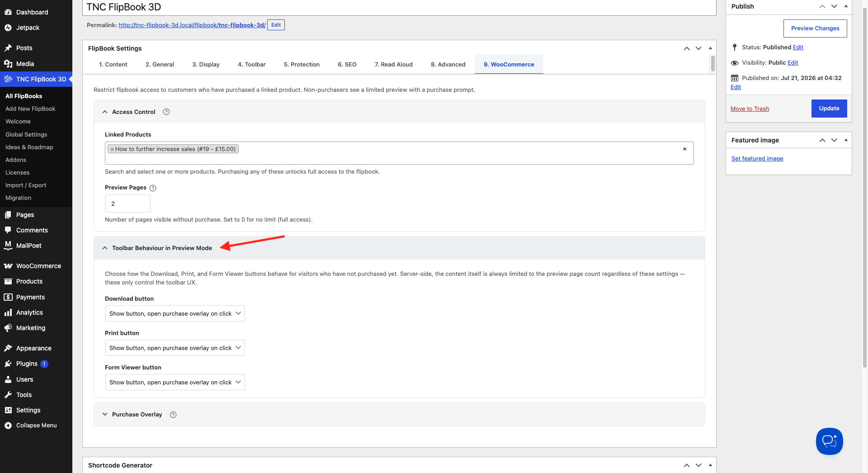Toggle the Shortcode Generator panel

point(710,465)
